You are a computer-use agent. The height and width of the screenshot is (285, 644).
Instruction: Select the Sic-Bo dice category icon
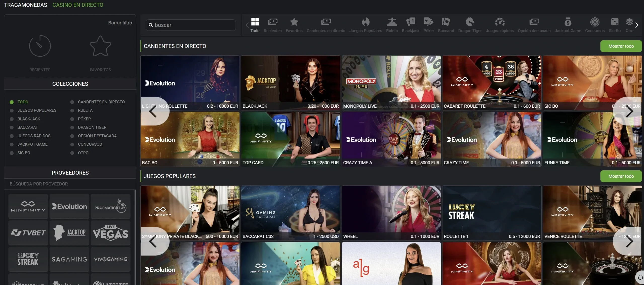point(615,22)
